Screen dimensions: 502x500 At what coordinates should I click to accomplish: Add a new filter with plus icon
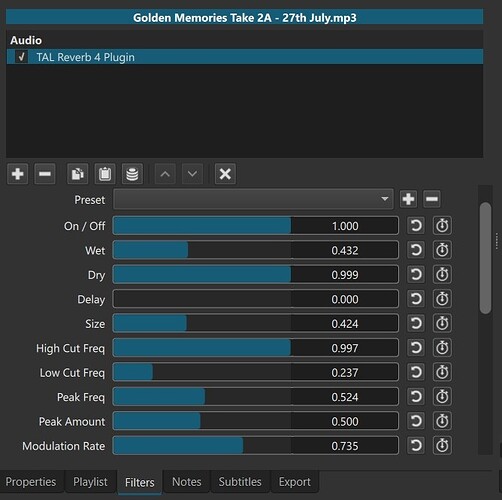click(17, 174)
